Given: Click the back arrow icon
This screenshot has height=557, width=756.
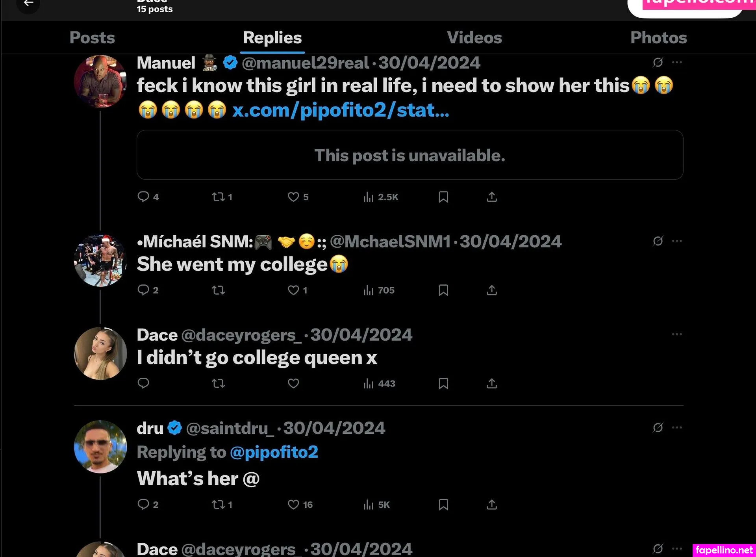Looking at the screenshot, I should 28,4.
